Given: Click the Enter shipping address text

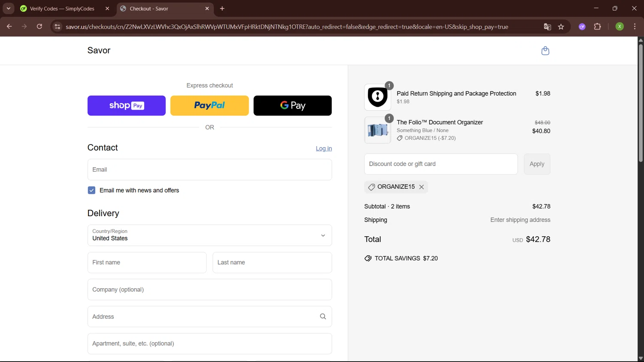Looking at the screenshot, I should point(520,220).
